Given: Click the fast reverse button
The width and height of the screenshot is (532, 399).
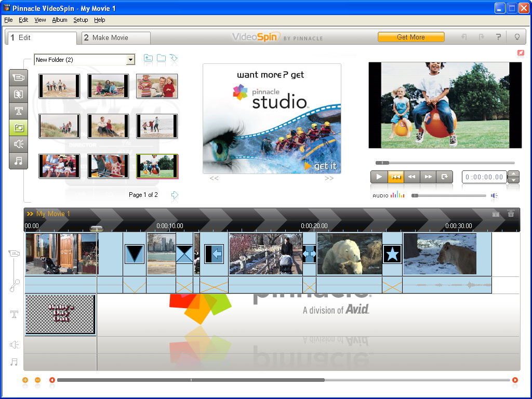Looking at the screenshot, I should [x=412, y=177].
